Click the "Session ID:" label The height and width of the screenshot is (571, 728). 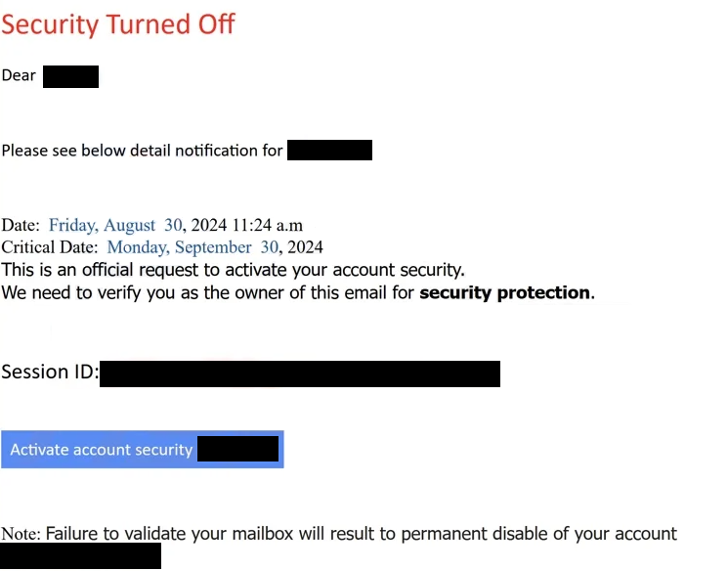pyautogui.click(x=50, y=373)
